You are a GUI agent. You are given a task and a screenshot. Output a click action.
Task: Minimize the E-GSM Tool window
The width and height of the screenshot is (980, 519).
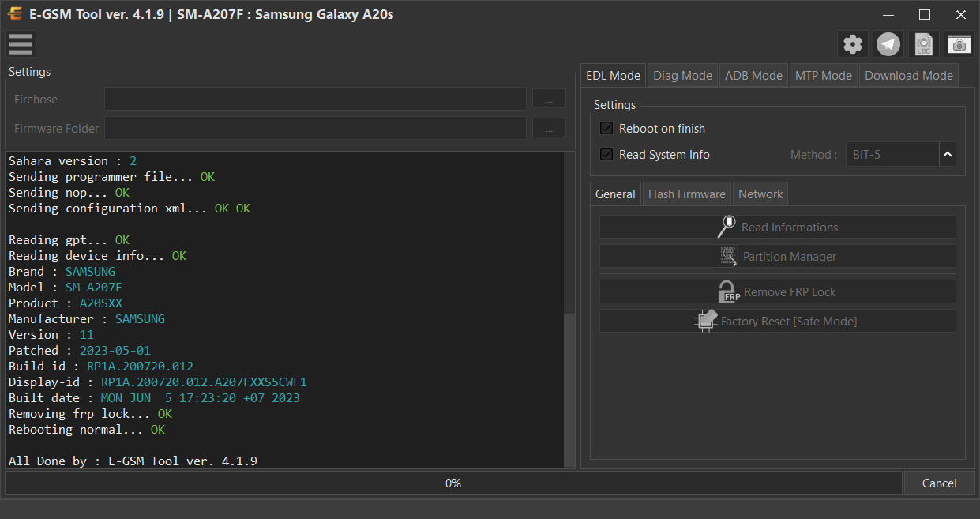pos(888,14)
